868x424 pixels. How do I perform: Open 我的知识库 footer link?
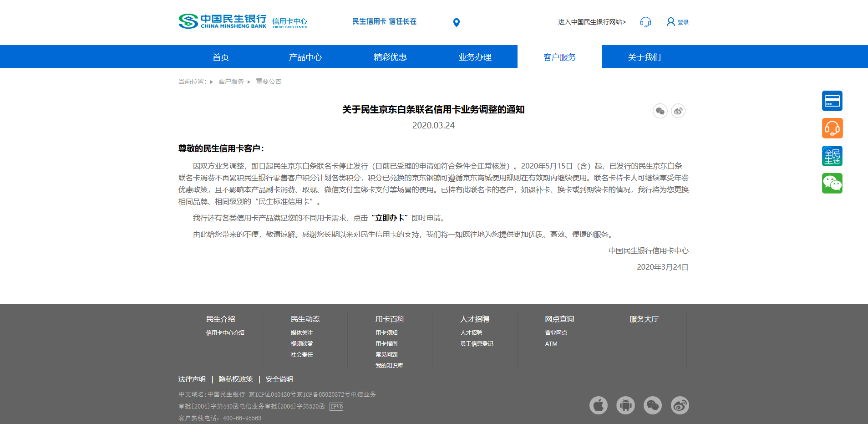pos(389,365)
